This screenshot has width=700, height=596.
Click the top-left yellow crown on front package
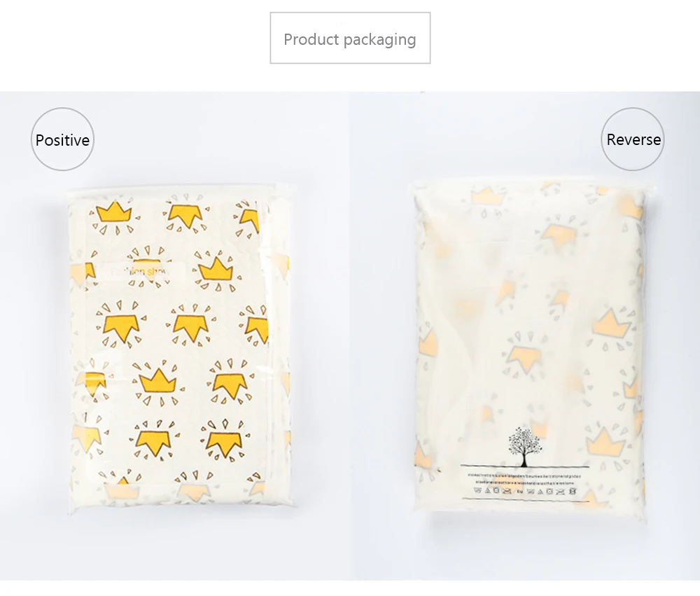tap(115, 212)
